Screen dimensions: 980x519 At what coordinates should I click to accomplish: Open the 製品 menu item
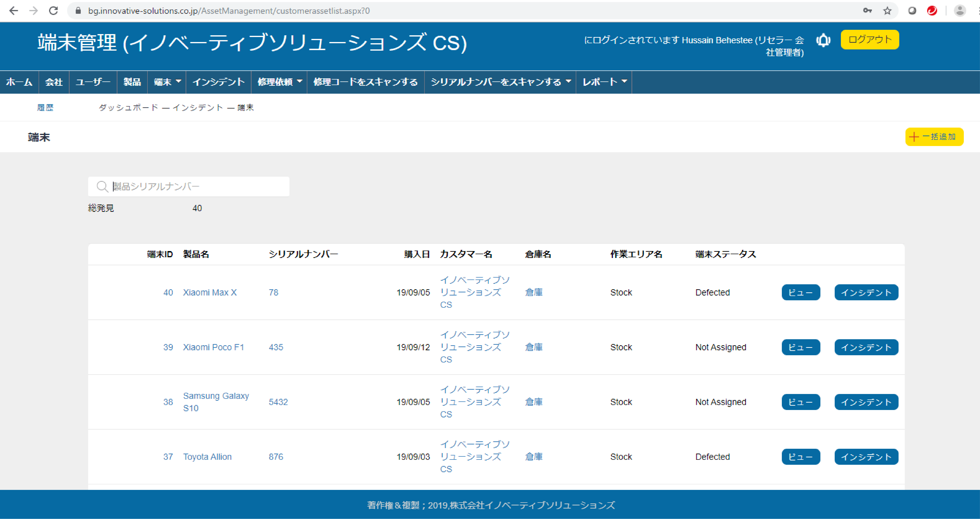pyautogui.click(x=132, y=82)
